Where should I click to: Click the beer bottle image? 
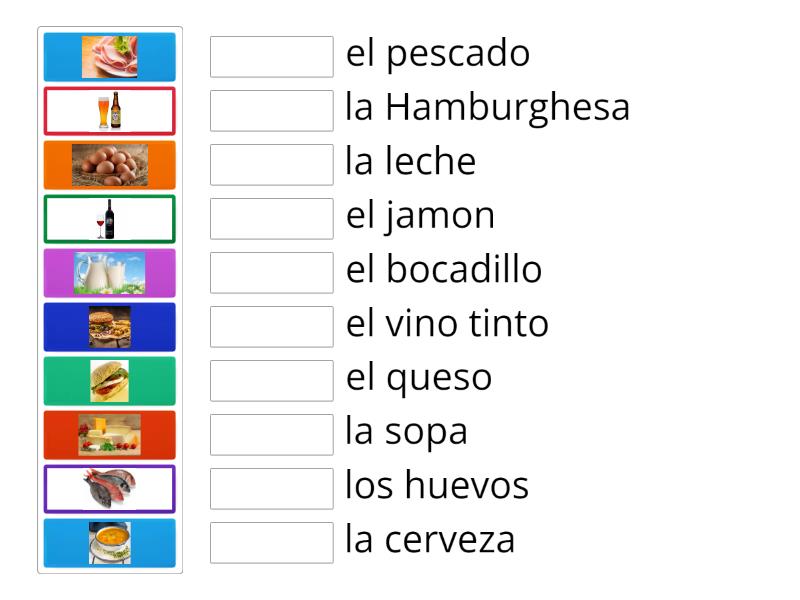(x=110, y=110)
